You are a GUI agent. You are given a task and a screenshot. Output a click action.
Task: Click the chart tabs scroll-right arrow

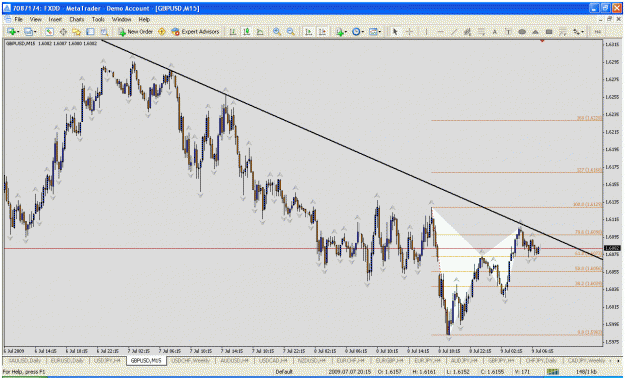618,360
